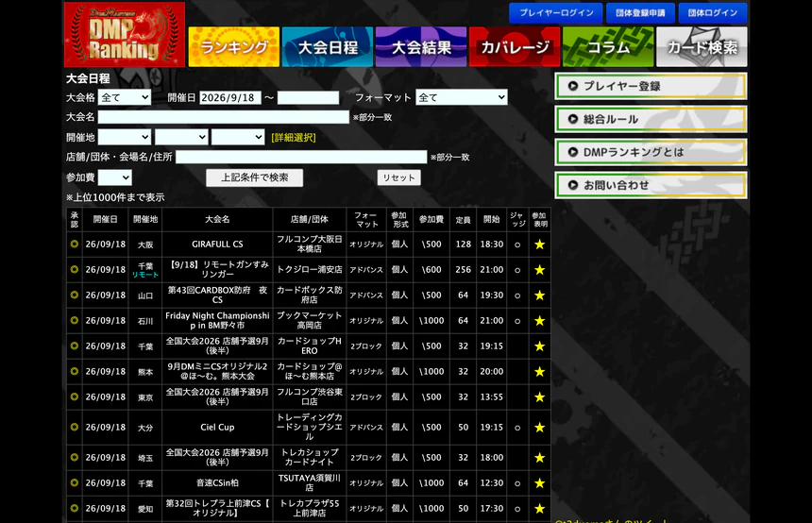Click the プレイヤーログイン button
Image resolution: width=812 pixels, height=523 pixels.
(556, 13)
